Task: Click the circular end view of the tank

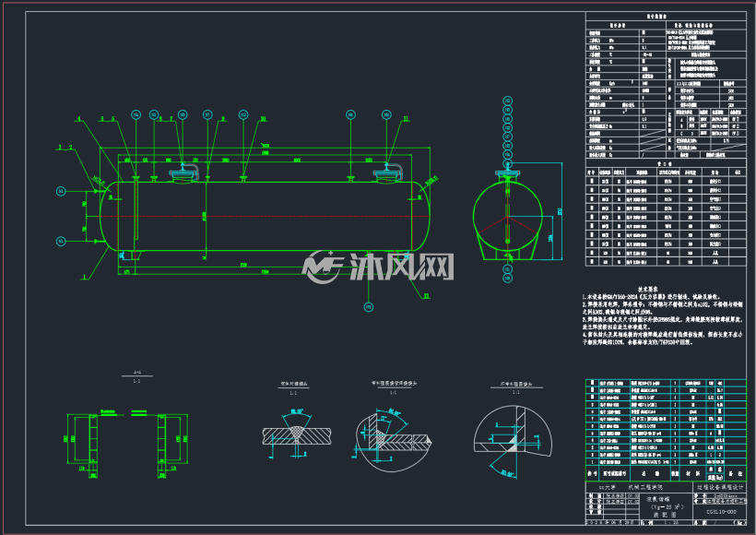Action: coord(508,216)
